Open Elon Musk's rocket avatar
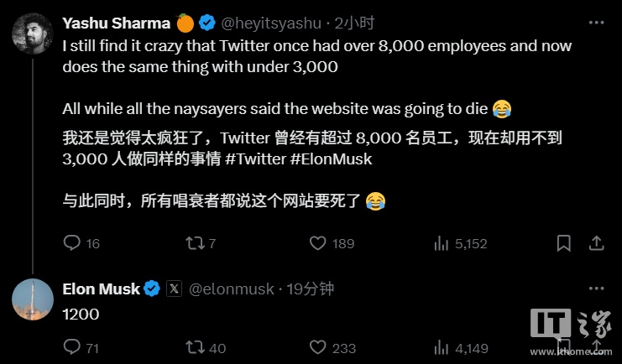The height and width of the screenshot is (364, 622). [x=33, y=299]
